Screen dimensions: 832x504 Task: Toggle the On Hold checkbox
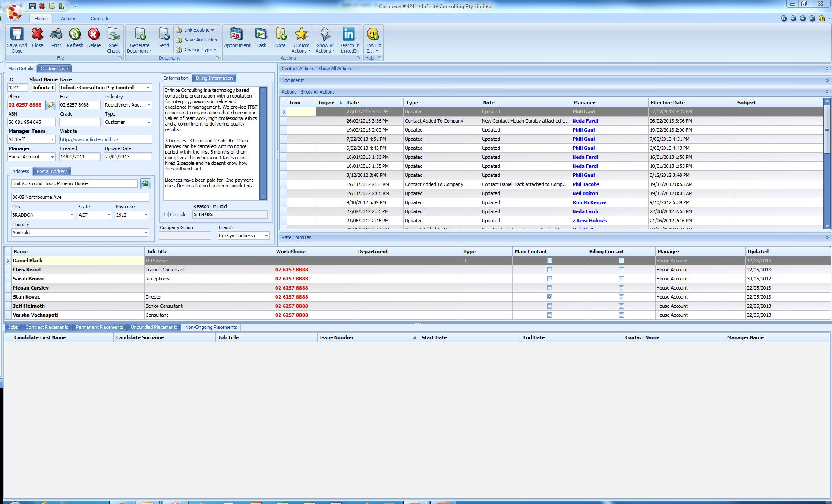click(x=166, y=214)
